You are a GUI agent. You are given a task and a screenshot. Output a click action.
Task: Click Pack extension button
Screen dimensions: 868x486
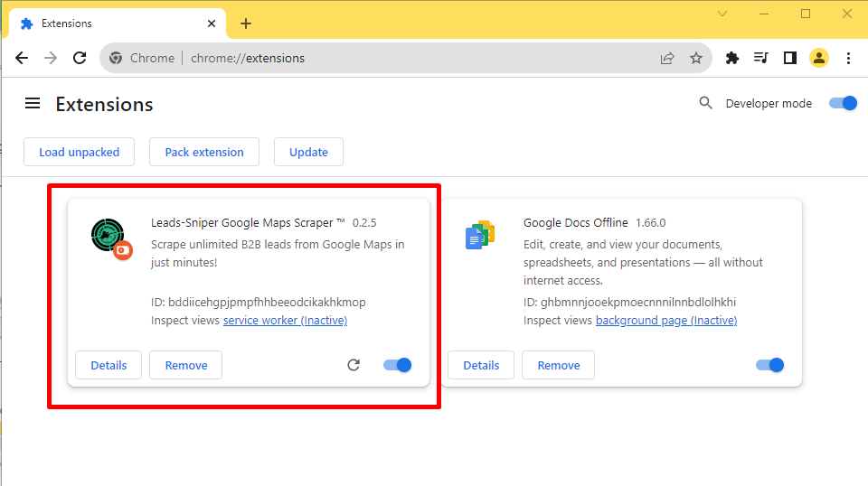[204, 152]
